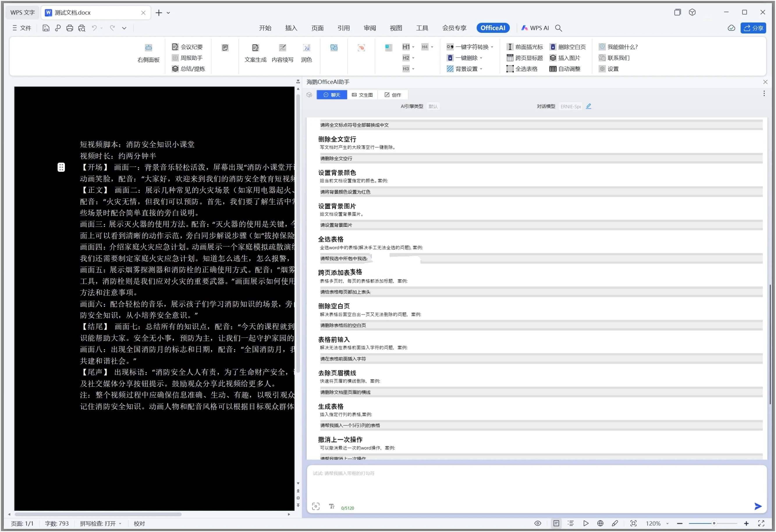Image resolution: width=776 pixels, height=532 pixels.
Task: Open 我能做什么? help
Action: click(x=618, y=47)
